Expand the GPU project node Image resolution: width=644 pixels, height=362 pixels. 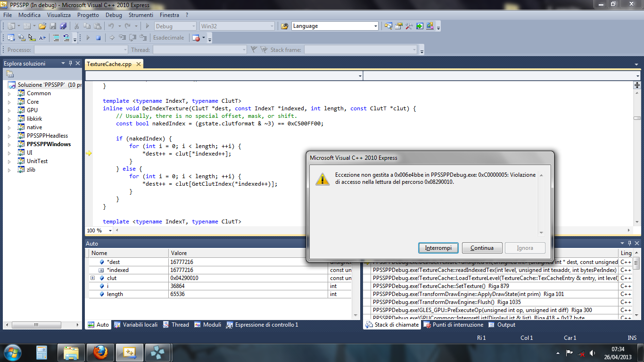point(8,110)
